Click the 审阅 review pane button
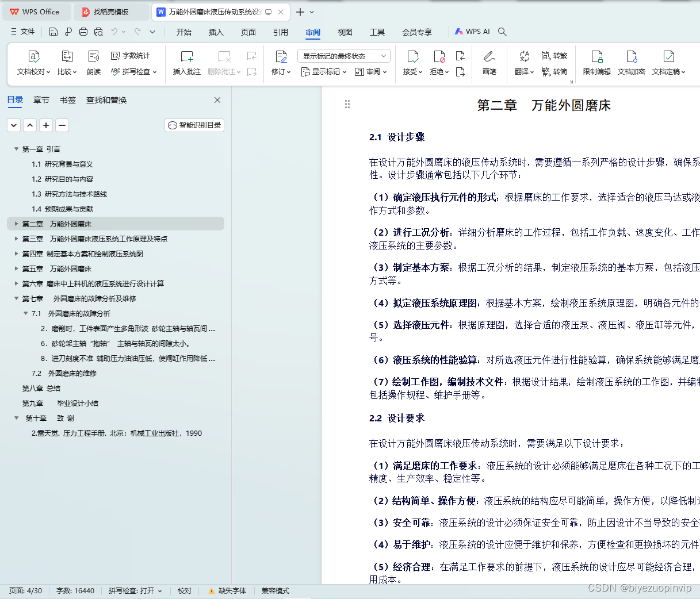The width and height of the screenshot is (700, 599). point(370,72)
